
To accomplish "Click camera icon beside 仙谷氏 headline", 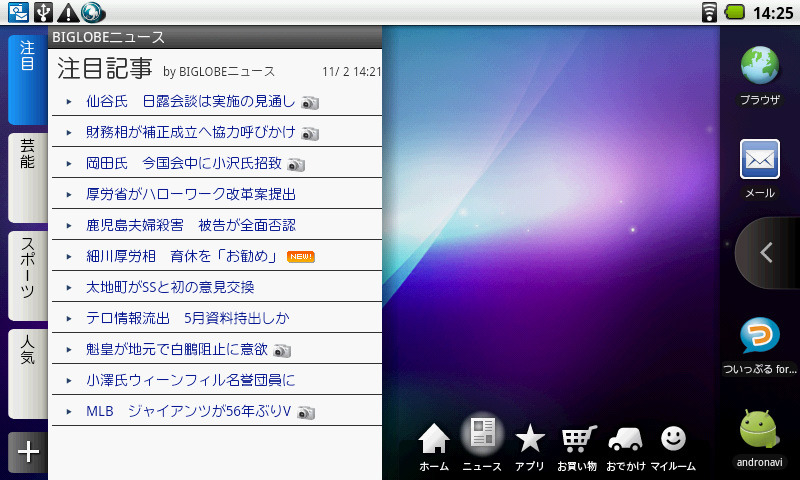I will pos(310,103).
